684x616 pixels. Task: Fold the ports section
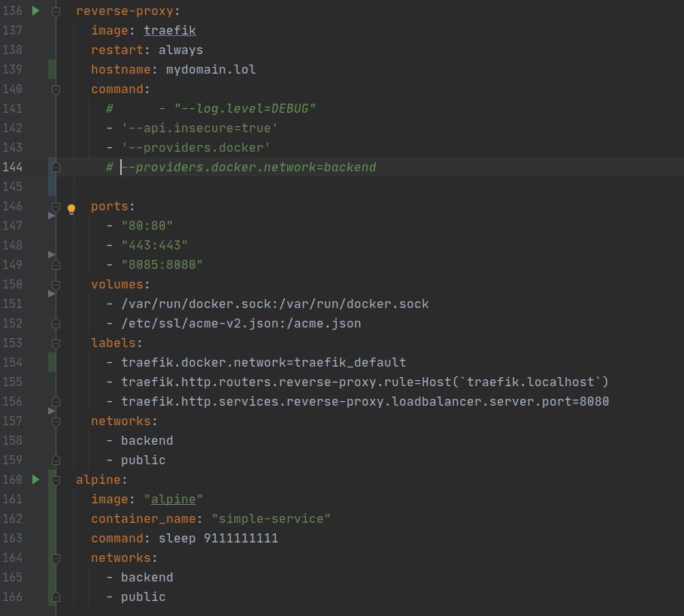[56, 207]
